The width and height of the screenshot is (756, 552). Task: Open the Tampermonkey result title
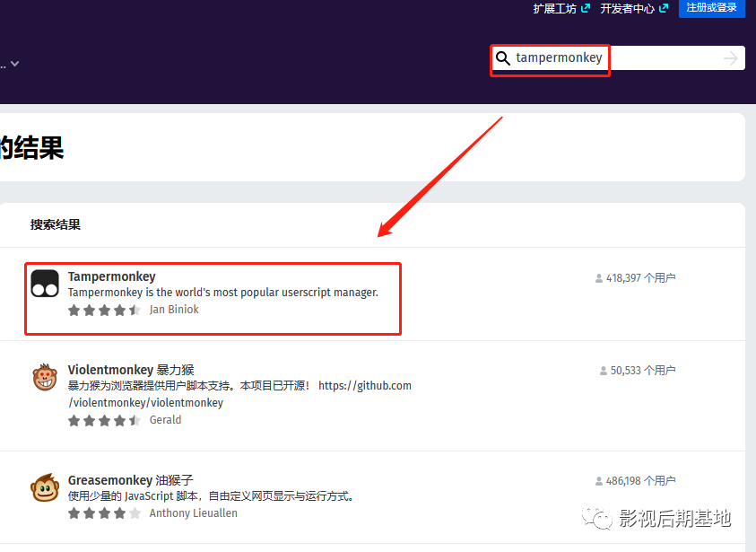tap(112, 276)
